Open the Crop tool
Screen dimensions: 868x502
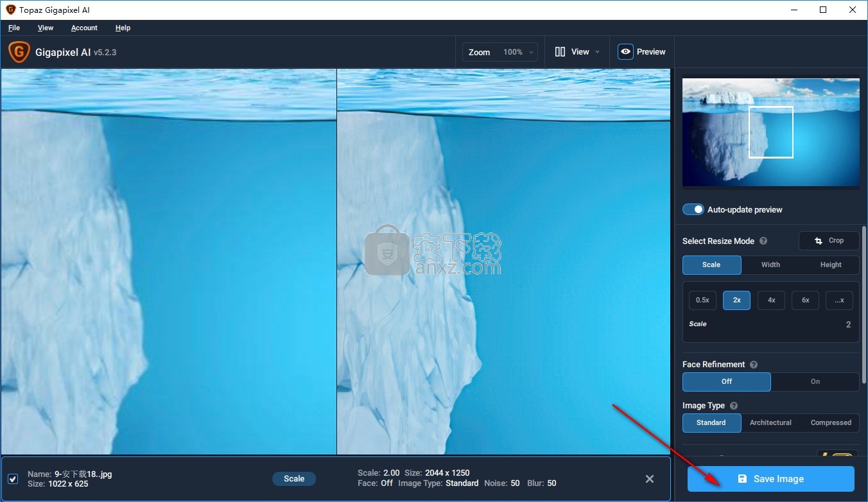[829, 241]
